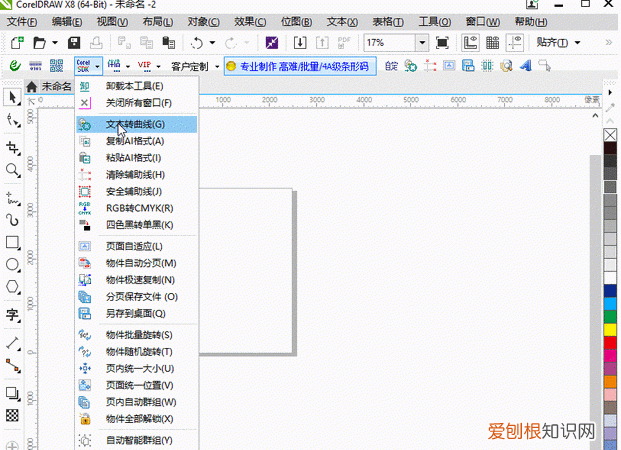Choose 卸载本工具(E) menu entry

click(137, 86)
